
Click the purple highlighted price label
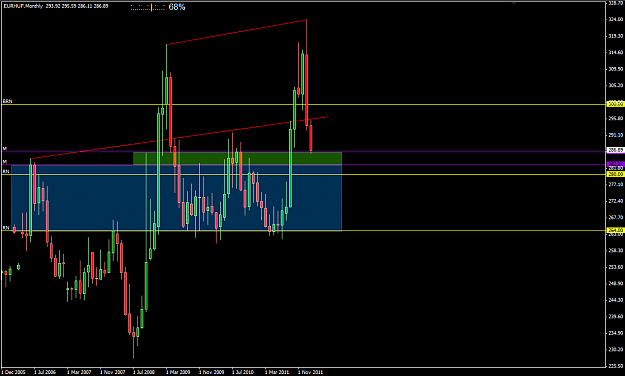pyautogui.click(x=615, y=164)
